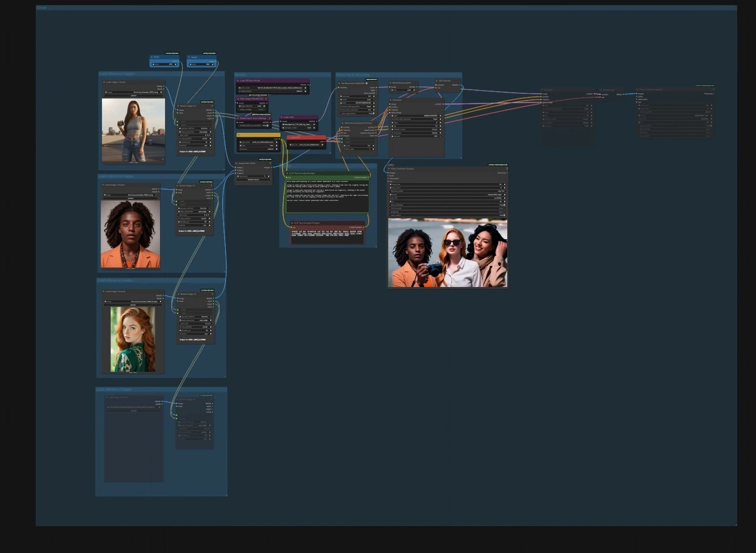Click the collapse dot on KSampler node
Viewport: 756px width, 553px height.
(x=390, y=100)
